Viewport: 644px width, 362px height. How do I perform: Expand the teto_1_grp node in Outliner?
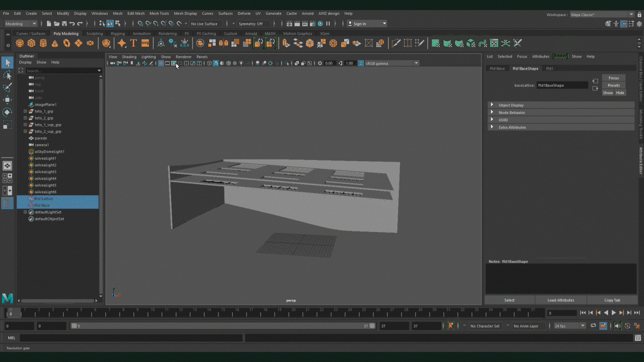[x=25, y=111]
